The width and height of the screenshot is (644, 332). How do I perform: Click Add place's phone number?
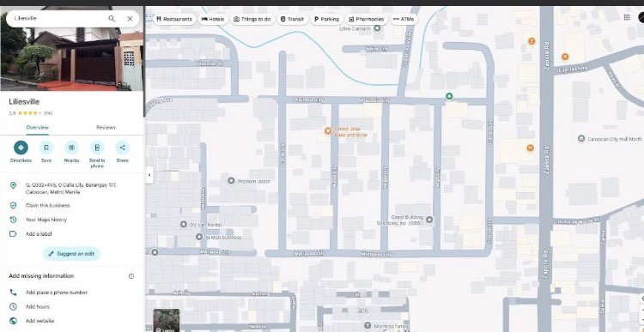[57, 293]
